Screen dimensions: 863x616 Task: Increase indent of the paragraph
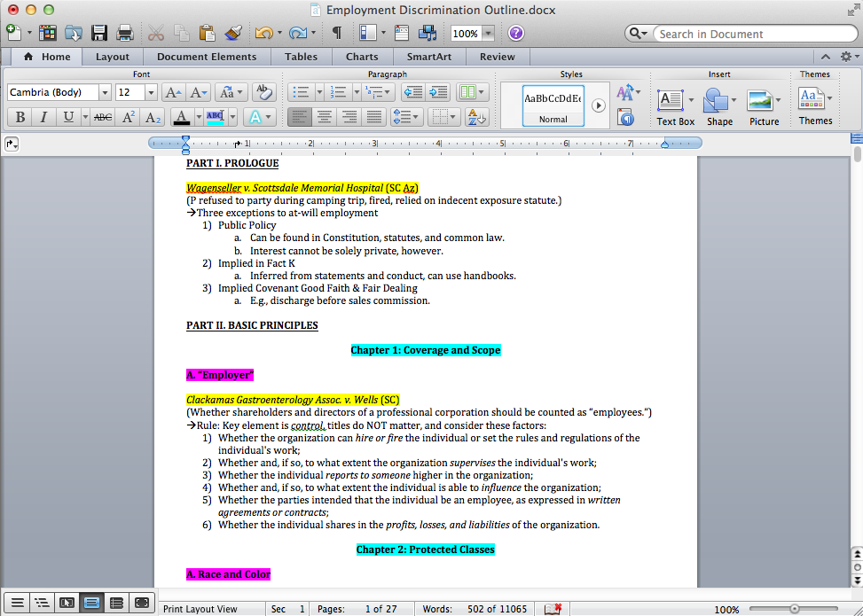(438, 92)
